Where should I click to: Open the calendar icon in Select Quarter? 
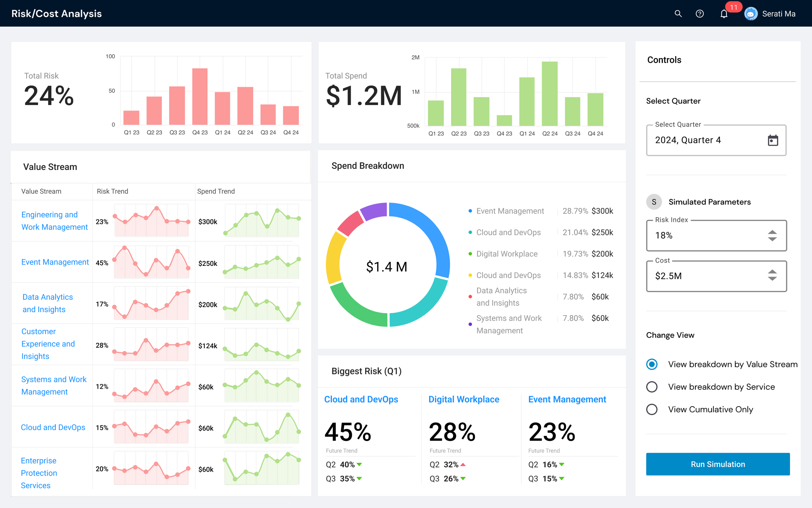tap(773, 140)
